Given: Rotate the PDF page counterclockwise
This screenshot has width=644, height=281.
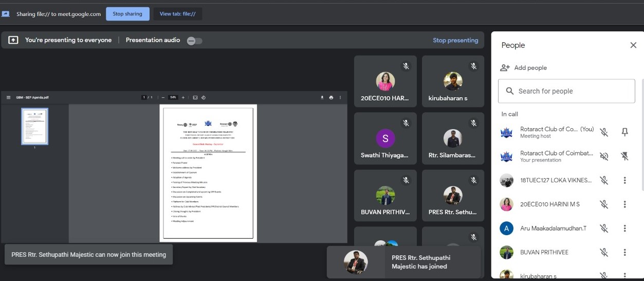Looking at the screenshot, I should pos(204,97).
